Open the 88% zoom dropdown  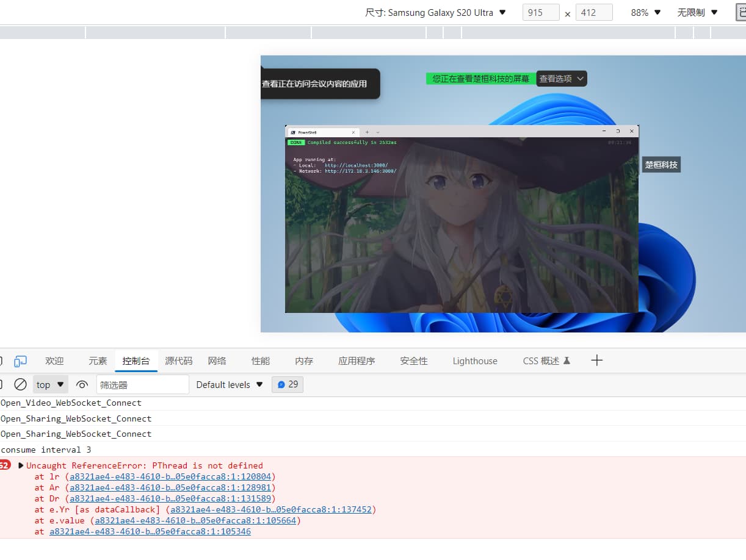[646, 12]
